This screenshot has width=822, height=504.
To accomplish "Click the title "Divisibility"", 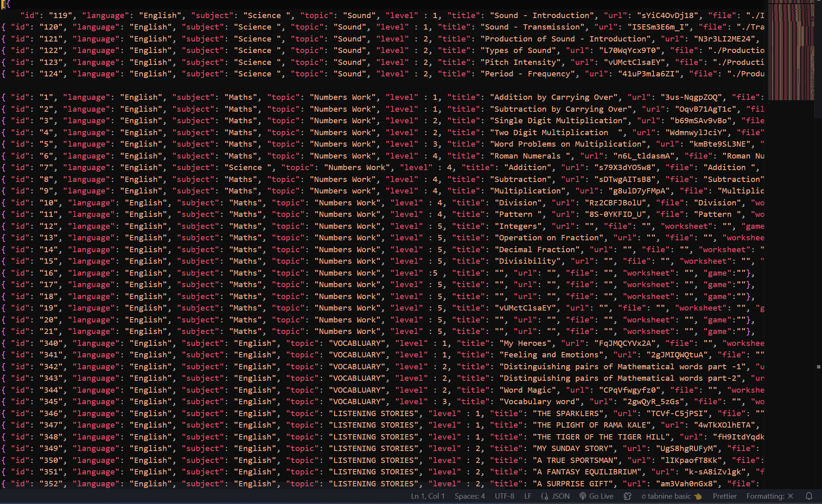I will [527, 261].
